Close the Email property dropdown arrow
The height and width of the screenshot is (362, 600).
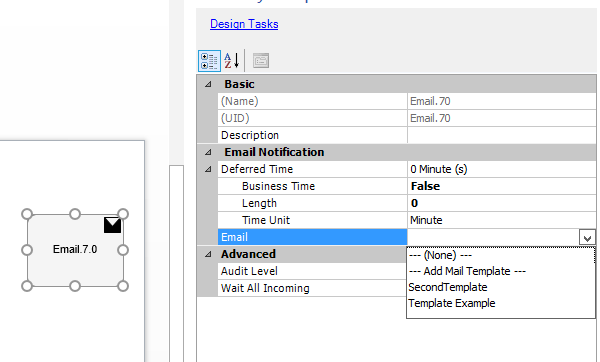click(587, 238)
